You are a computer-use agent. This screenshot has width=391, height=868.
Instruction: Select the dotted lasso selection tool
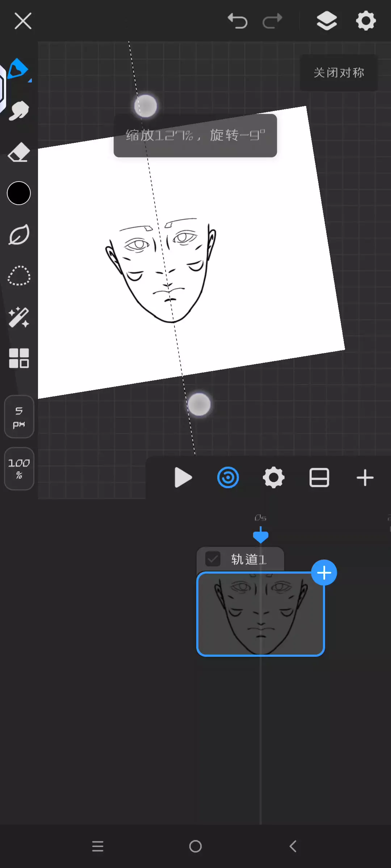[x=19, y=276]
